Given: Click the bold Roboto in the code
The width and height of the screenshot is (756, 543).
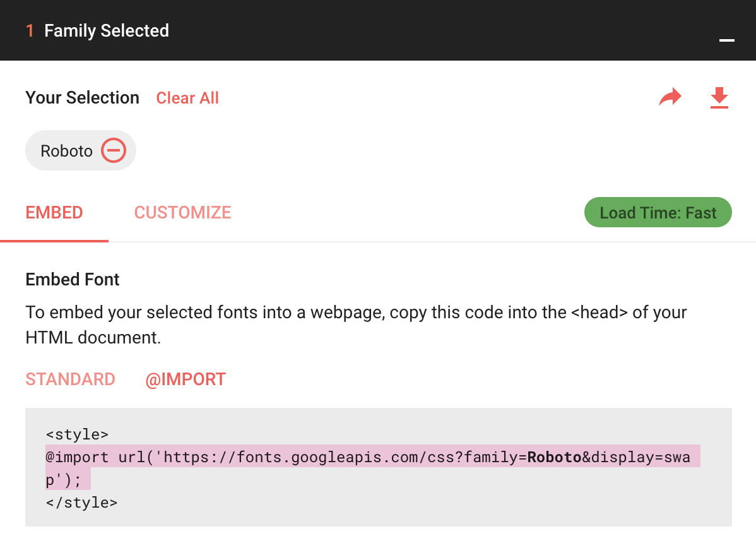Looking at the screenshot, I should pos(553,457).
